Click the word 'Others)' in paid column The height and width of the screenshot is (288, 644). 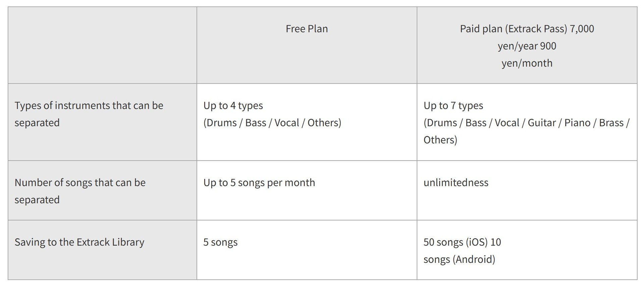tap(440, 140)
